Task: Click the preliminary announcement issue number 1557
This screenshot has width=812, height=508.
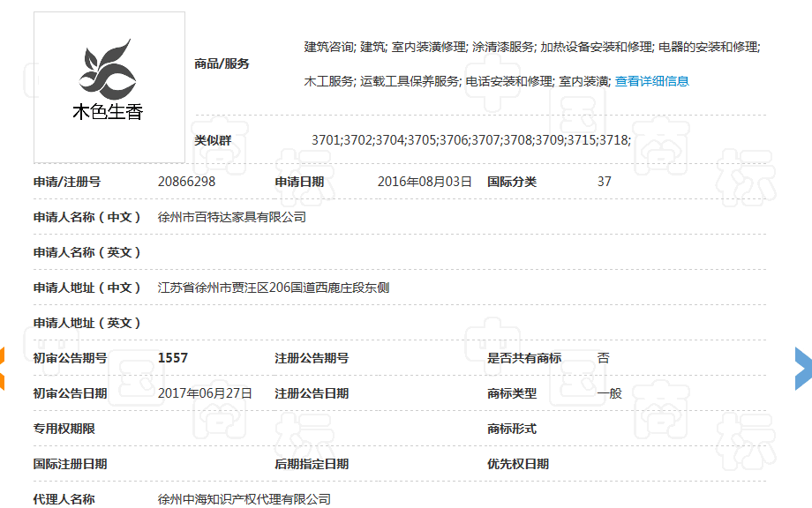Action: coord(173,358)
